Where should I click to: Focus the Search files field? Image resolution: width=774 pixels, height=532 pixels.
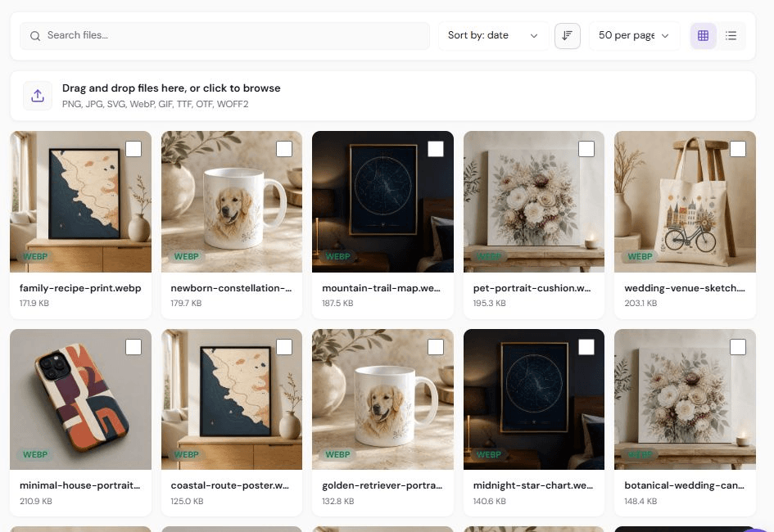point(224,35)
